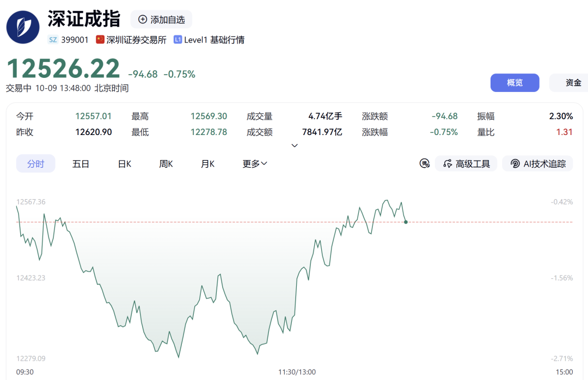Screen dimensions: 588x380
Task: Switch to the 月K chart tab
Action: click(x=207, y=163)
